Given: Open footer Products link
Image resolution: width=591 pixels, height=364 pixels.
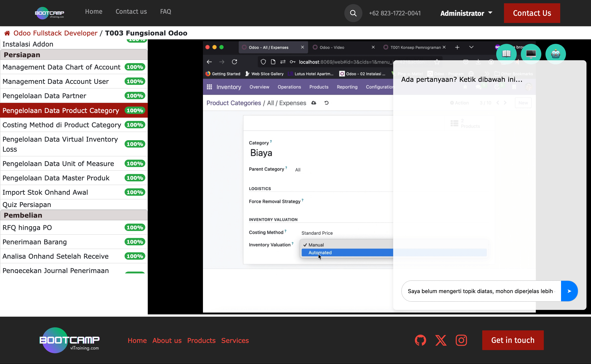Looking at the screenshot, I should 201,340.
